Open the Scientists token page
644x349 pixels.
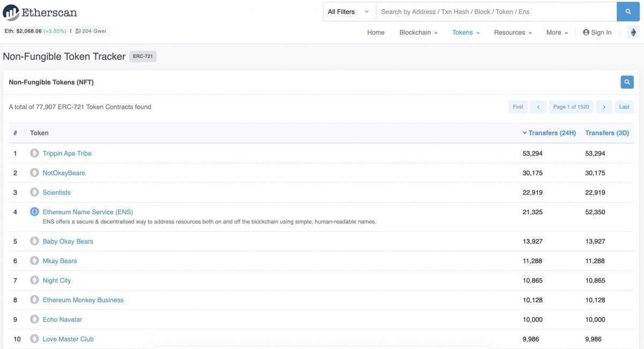click(56, 192)
